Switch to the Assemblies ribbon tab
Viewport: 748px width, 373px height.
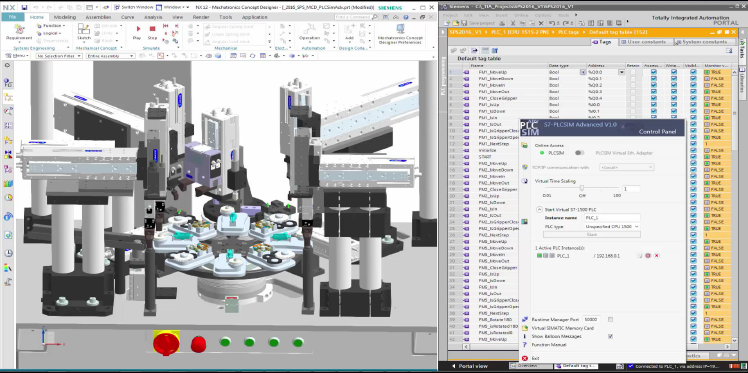[98, 17]
